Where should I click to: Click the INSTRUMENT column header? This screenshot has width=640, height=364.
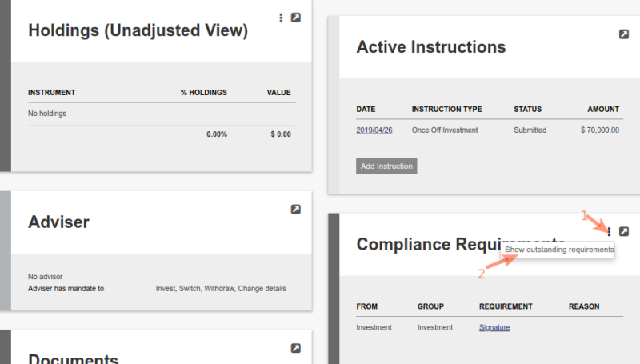point(51,93)
